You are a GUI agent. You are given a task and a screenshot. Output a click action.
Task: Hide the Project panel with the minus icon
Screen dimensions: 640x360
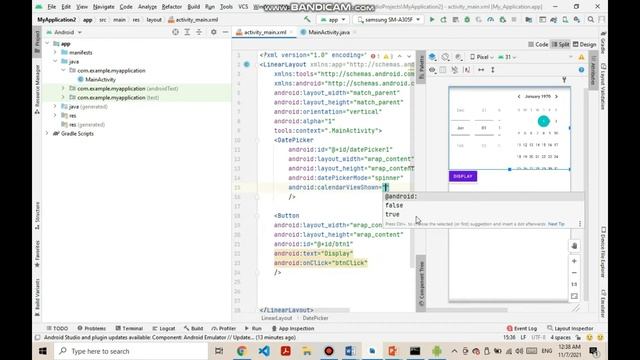point(225,32)
